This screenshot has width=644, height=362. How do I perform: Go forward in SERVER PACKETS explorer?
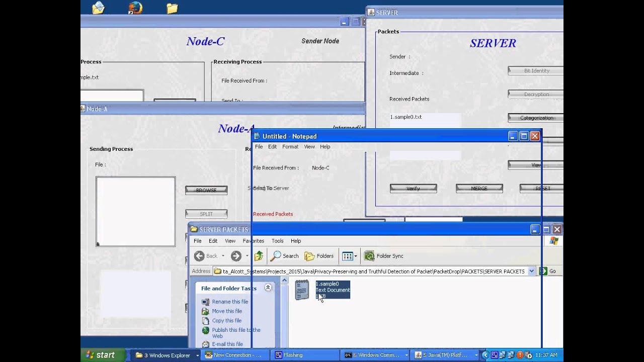click(x=236, y=256)
